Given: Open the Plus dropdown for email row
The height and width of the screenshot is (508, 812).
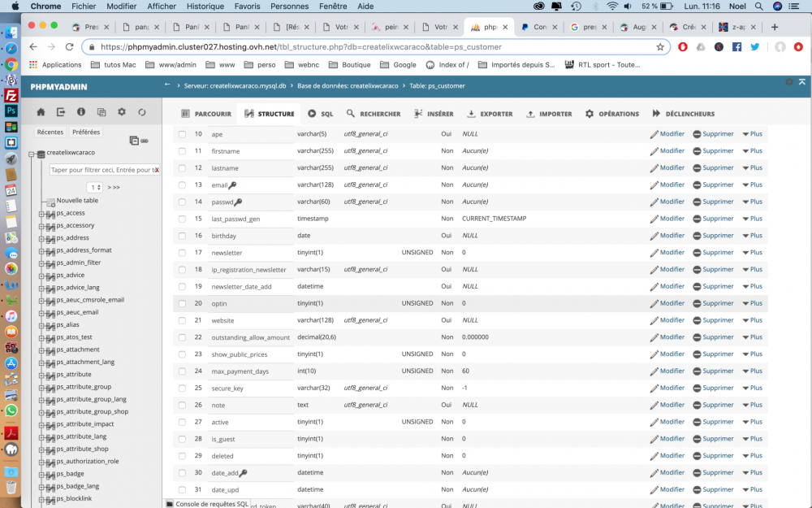Looking at the screenshot, I should coord(753,185).
